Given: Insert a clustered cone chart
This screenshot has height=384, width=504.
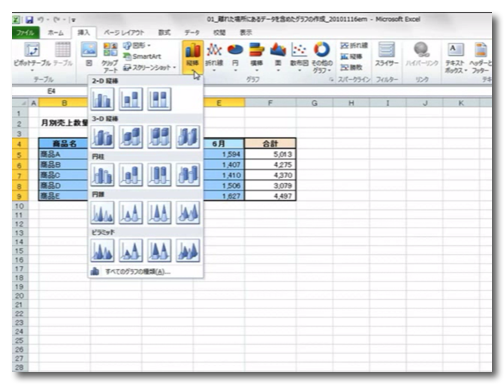Looking at the screenshot, I should (102, 212).
